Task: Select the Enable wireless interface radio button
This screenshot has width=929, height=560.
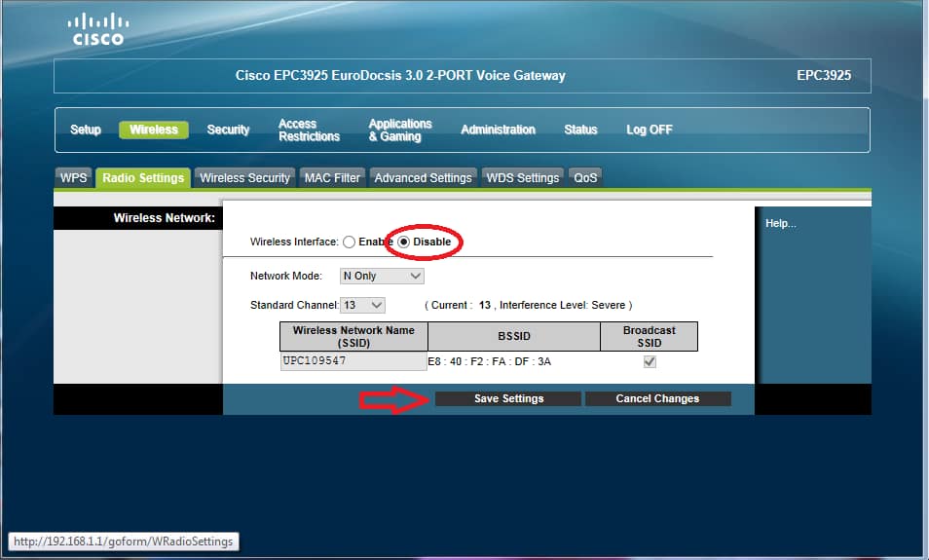Action: click(349, 242)
